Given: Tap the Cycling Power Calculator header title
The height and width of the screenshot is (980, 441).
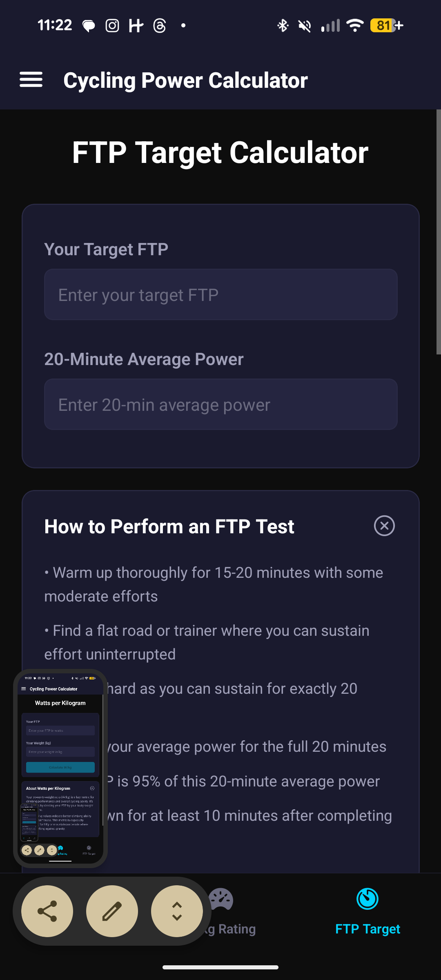Looking at the screenshot, I should tap(185, 80).
